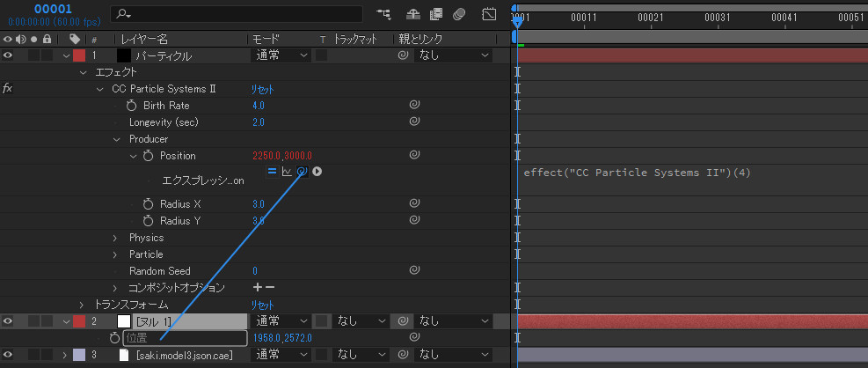Click the motion blur enable icon
Viewport: 868px width, 368px height.
459,14
